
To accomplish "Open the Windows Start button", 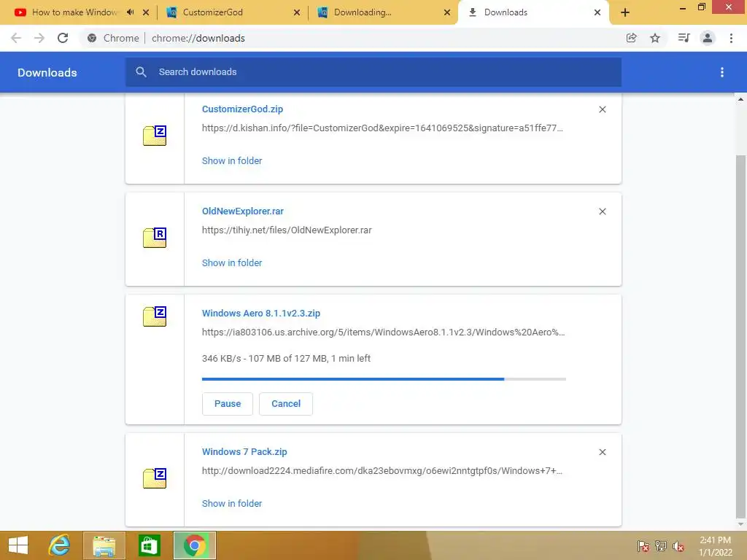I will pyautogui.click(x=18, y=545).
